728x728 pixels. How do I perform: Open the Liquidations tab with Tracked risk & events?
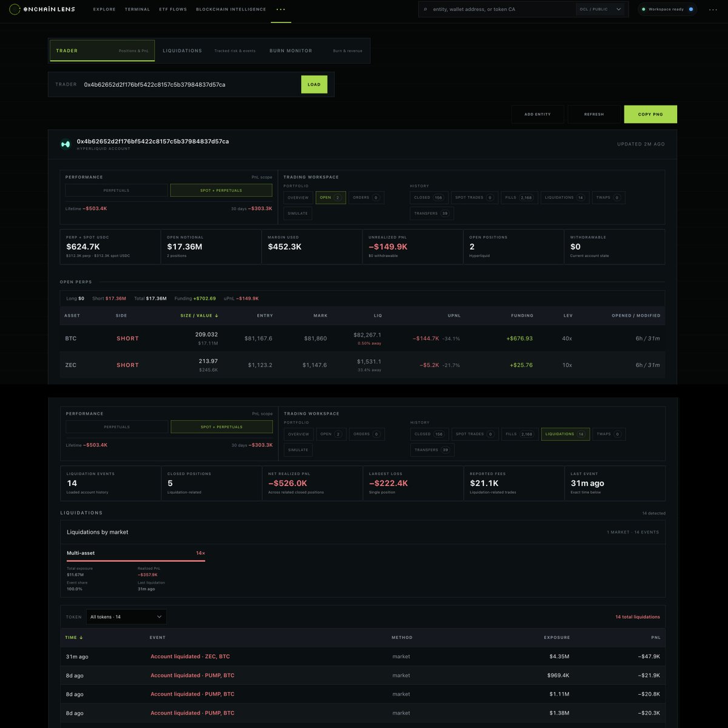pos(209,51)
